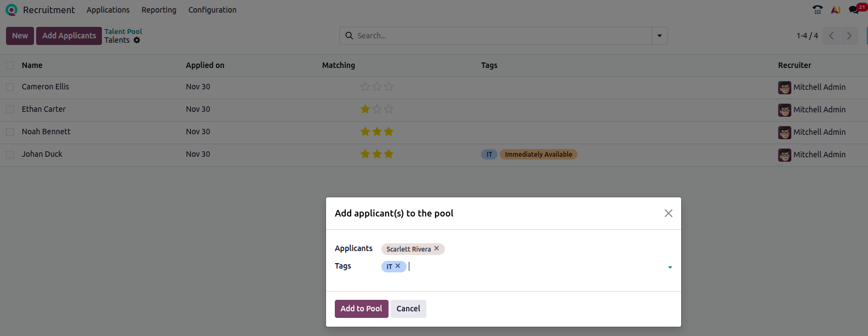
Task: Remove the IT tag chip
Action: 398,266
